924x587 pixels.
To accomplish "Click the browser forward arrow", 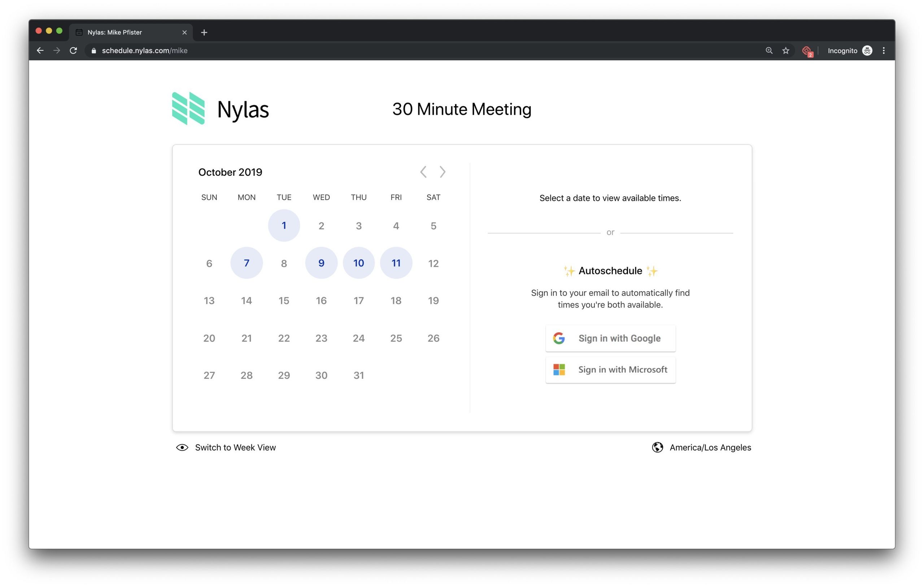I will pyautogui.click(x=57, y=51).
